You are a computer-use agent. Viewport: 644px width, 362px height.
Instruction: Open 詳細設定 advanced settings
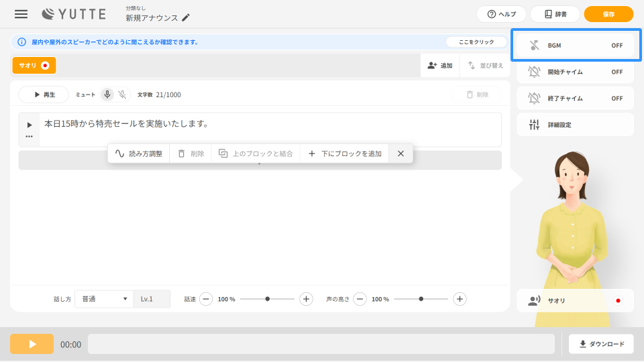[575, 125]
